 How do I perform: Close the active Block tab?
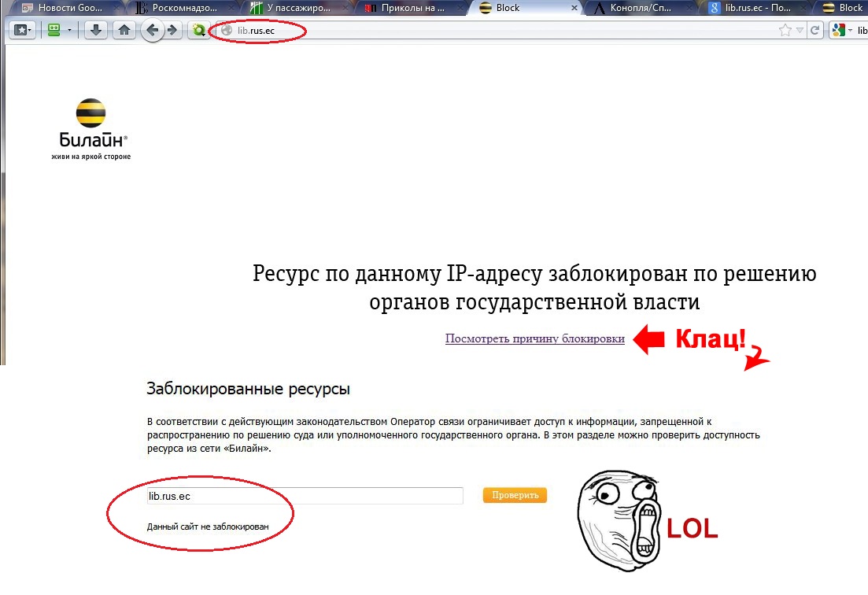tap(574, 8)
